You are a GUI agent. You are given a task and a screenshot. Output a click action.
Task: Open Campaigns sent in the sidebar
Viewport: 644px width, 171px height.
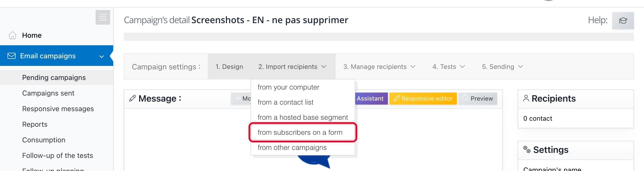48,93
